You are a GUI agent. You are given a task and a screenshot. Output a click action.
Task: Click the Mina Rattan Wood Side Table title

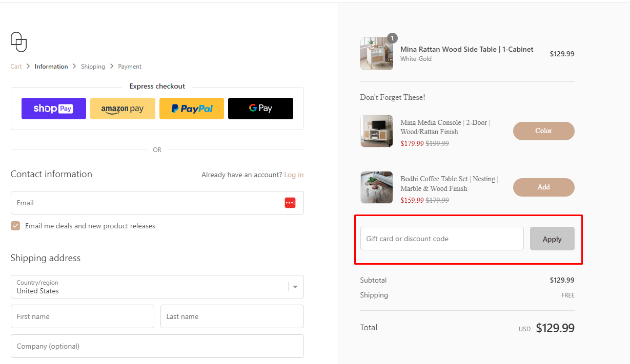click(x=467, y=50)
